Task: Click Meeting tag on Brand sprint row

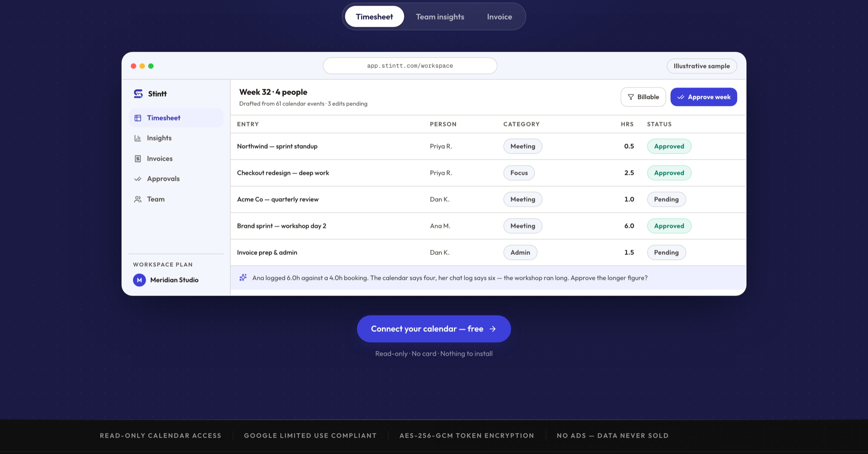Action: (523, 226)
